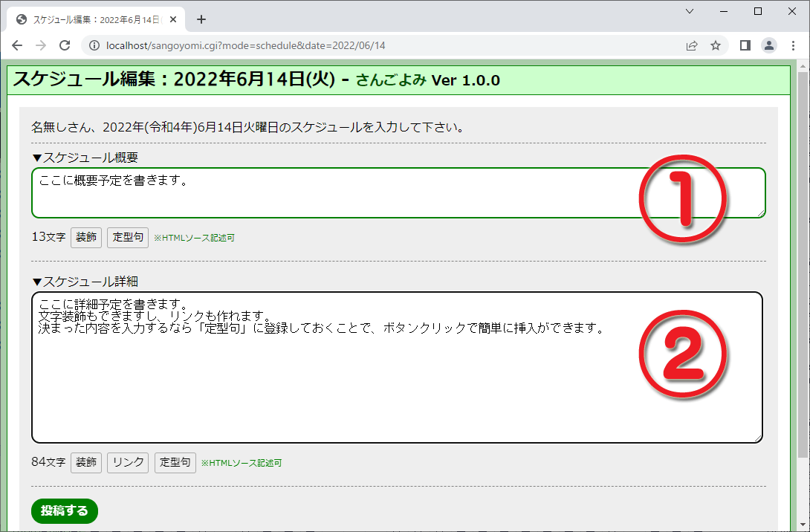
Task: Click the HTMLソース記述可 note under details
Action: point(242,464)
